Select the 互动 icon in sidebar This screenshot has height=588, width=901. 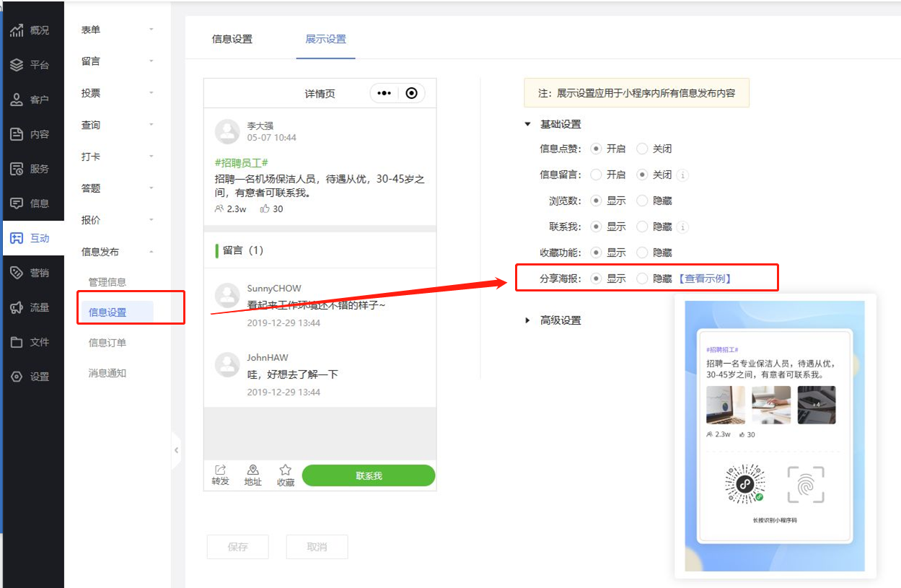[x=17, y=238]
